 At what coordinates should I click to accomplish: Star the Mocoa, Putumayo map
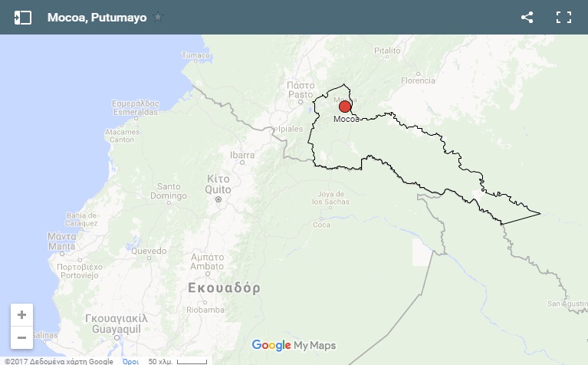click(158, 17)
